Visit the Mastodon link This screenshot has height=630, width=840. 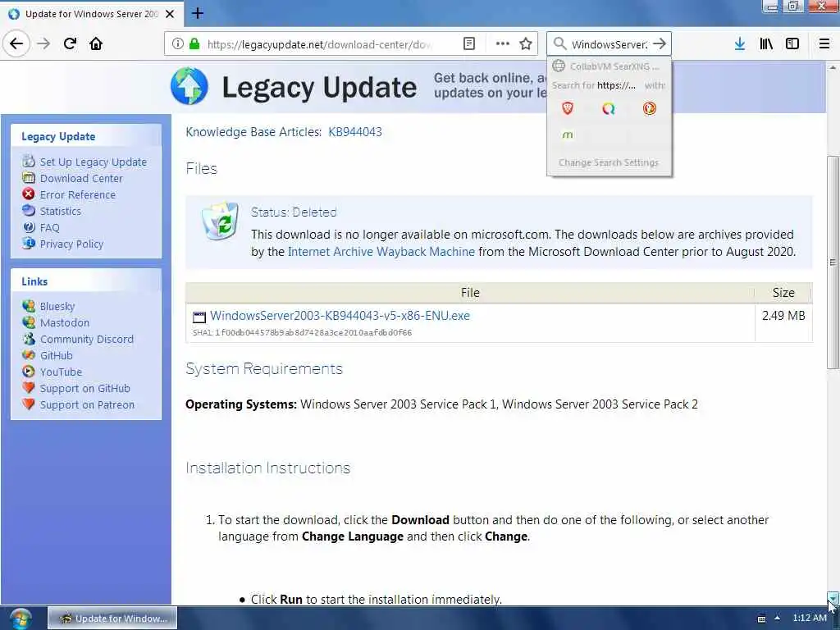click(65, 323)
